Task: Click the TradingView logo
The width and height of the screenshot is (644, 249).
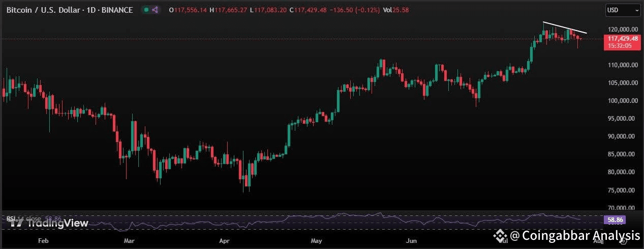Action: (49, 223)
